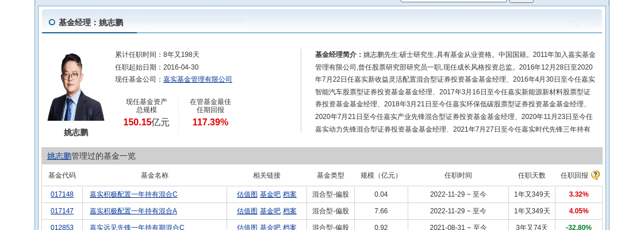Click the help question mark icon beside 任职回报
This screenshot has height=230, width=644.
[x=595, y=175]
